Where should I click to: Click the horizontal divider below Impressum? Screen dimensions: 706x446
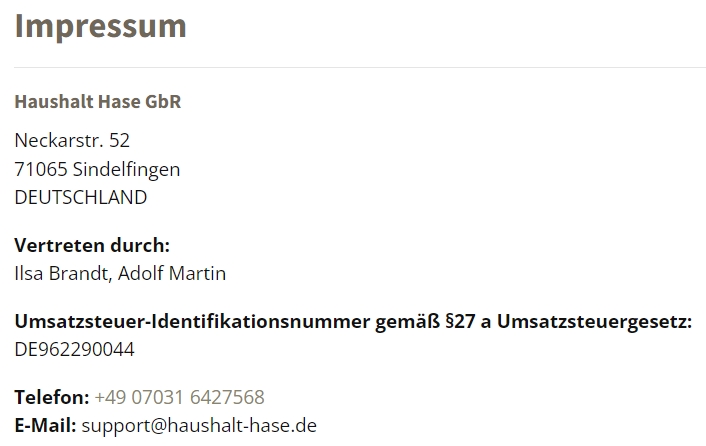(360, 68)
